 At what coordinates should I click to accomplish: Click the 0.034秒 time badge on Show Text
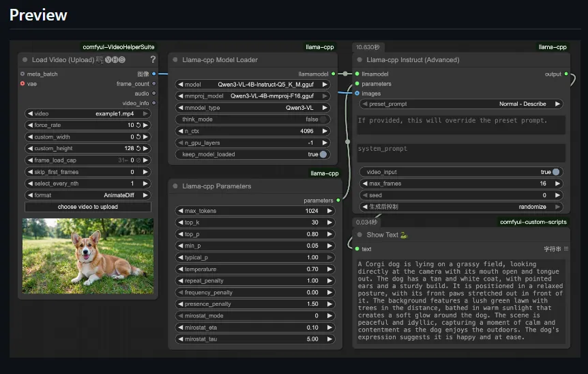(367, 222)
